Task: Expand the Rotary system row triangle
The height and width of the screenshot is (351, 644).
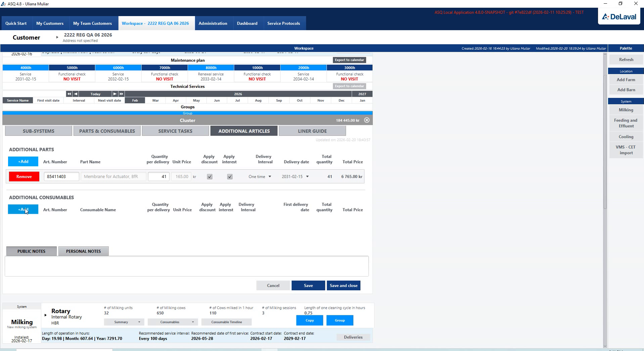Action: click(x=46, y=315)
